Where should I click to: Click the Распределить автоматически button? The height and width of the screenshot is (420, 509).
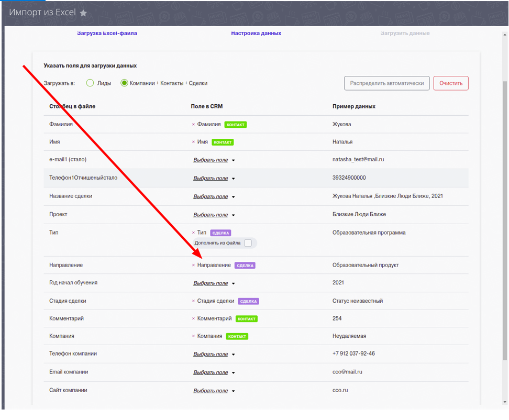pyautogui.click(x=386, y=83)
